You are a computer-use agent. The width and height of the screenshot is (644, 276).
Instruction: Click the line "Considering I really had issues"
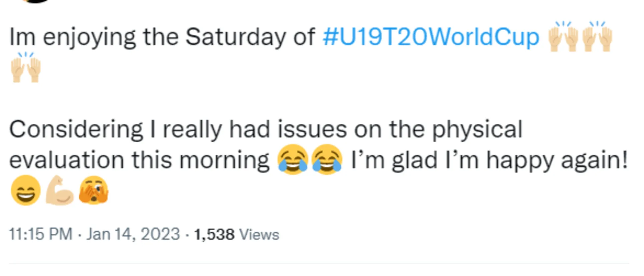click(178, 129)
